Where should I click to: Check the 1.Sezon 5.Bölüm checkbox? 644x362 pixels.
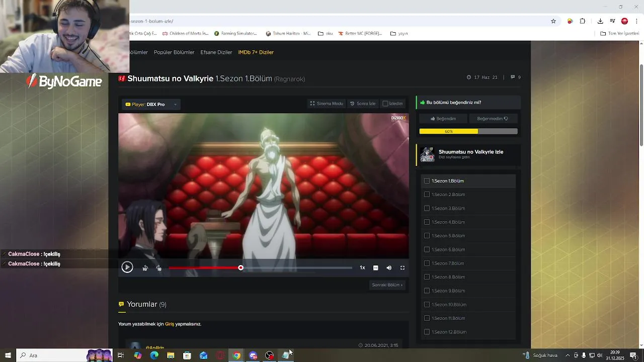(427, 236)
